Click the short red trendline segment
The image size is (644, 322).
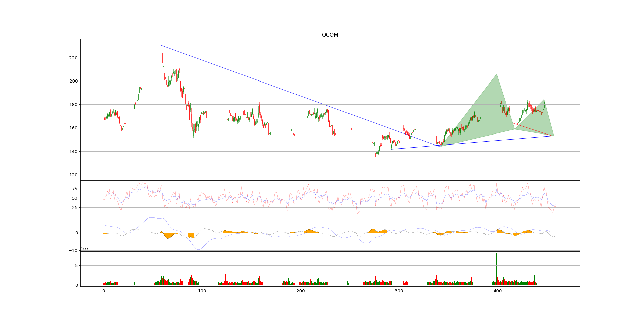click(533, 129)
